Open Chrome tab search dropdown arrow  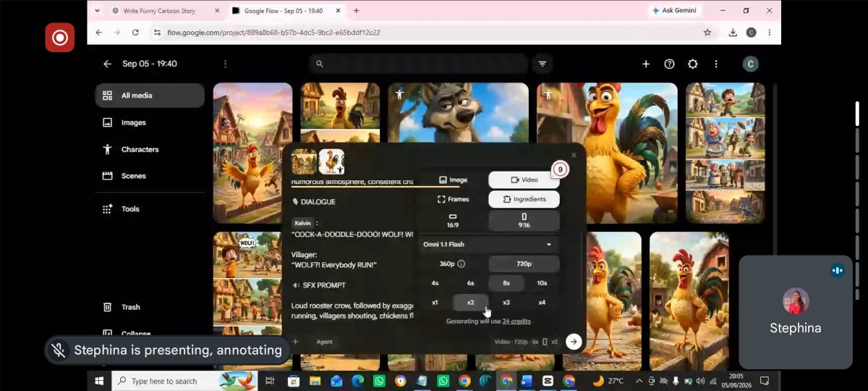(x=98, y=11)
